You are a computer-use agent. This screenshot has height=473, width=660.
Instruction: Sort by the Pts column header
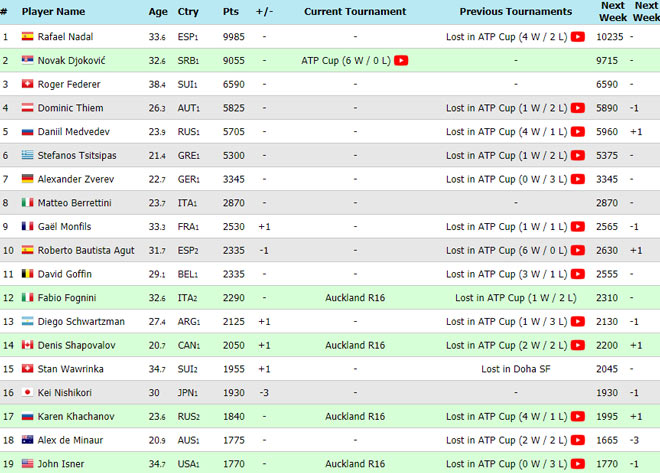pyautogui.click(x=231, y=11)
